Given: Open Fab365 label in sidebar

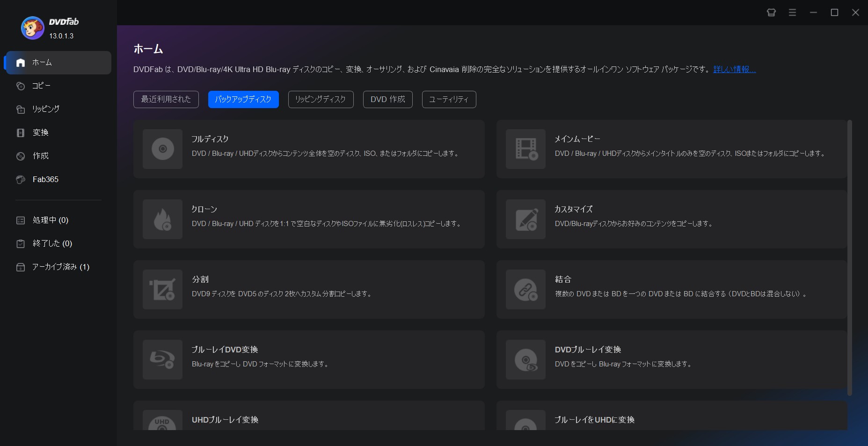Looking at the screenshot, I should 45,179.
